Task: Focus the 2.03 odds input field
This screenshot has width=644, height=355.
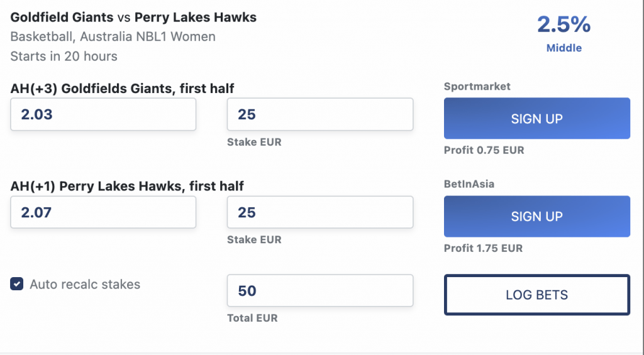Action: pos(103,114)
